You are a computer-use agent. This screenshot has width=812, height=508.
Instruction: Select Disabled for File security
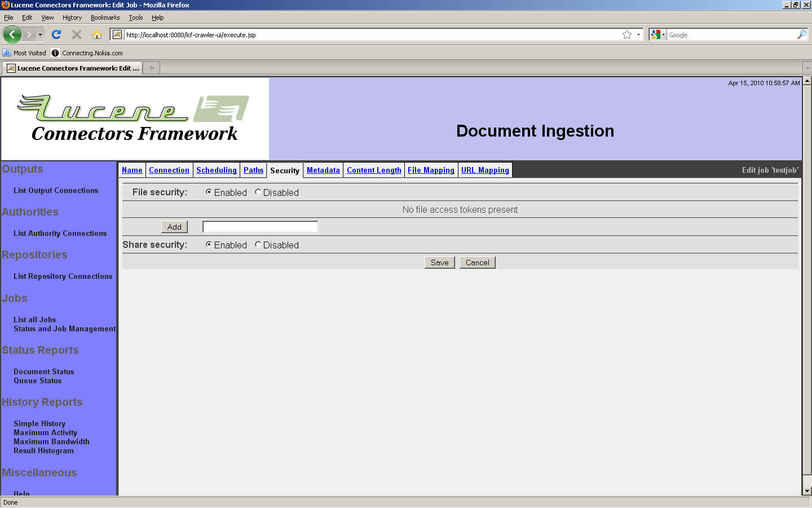pyautogui.click(x=258, y=192)
